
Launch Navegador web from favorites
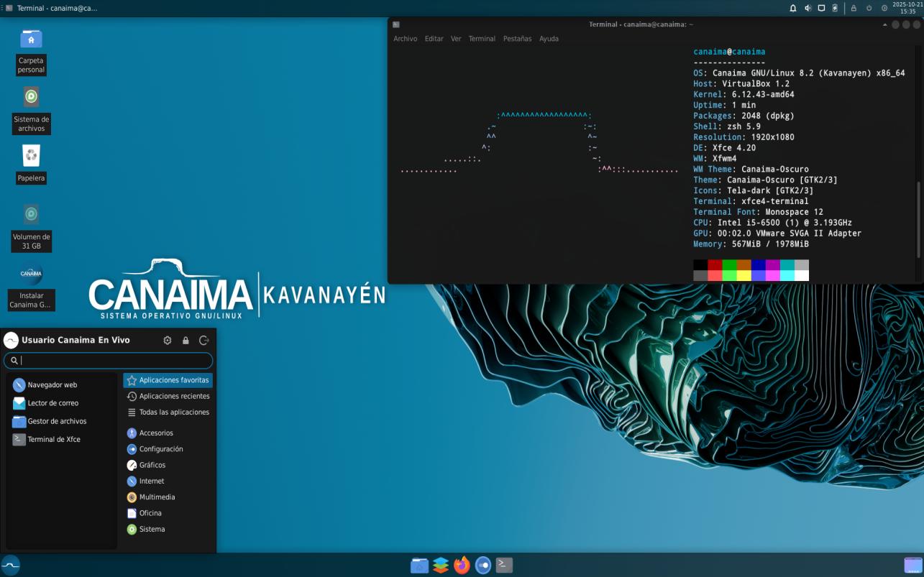[52, 385]
